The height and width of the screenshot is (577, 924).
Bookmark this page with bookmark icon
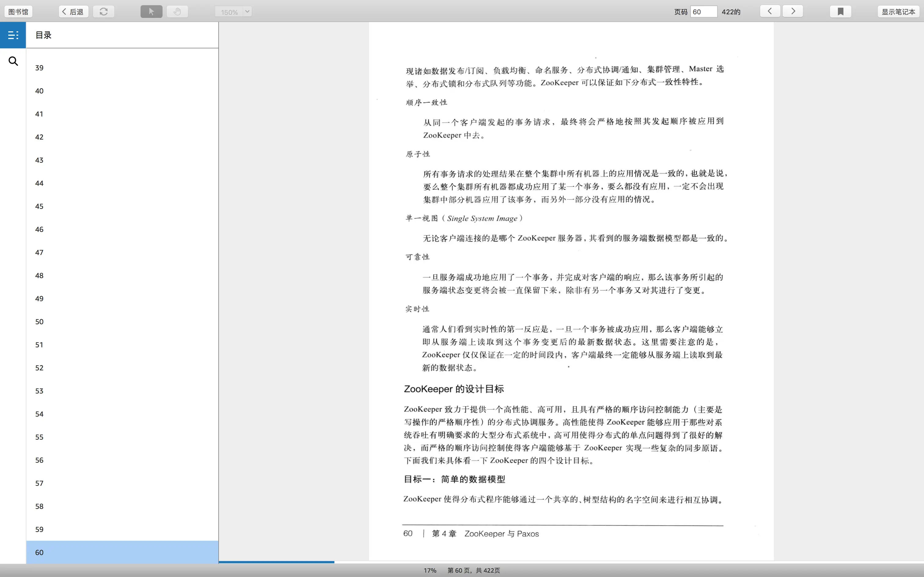(x=840, y=12)
